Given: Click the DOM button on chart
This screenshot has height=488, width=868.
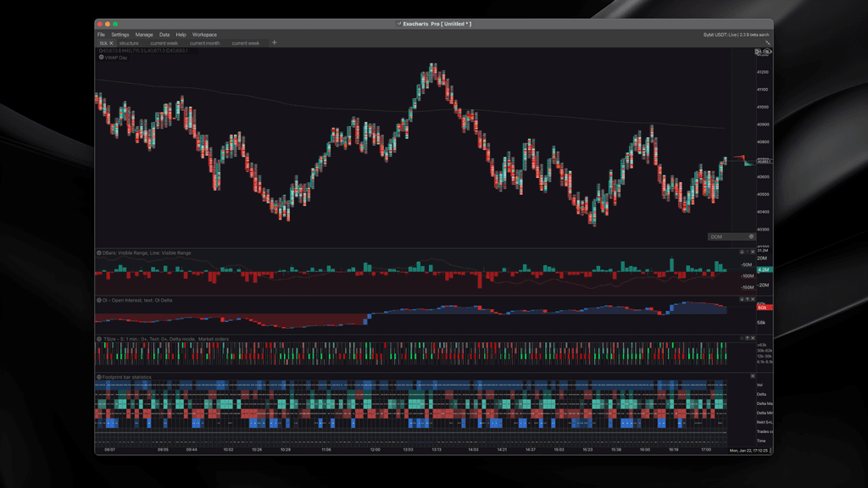Looking at the screenshot, I should [x=716, y=237].
